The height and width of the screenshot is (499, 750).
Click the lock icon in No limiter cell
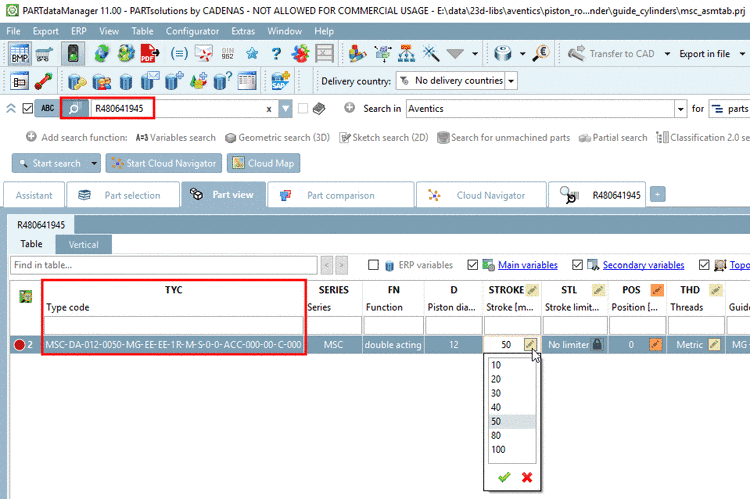point(597,344)
